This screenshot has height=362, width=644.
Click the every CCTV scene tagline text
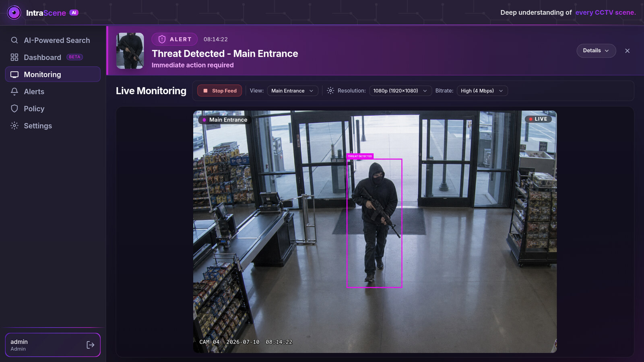[x=606, y=12]
